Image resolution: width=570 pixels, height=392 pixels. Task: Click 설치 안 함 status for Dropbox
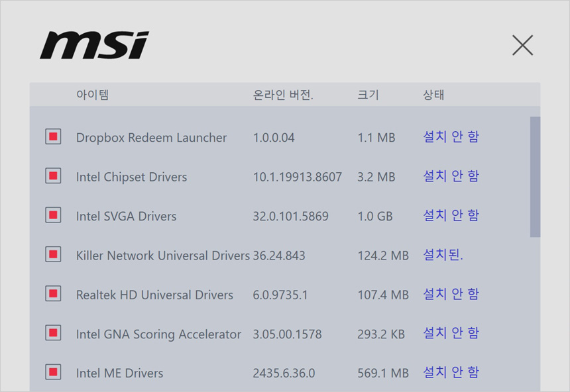(x=451, y=136)
